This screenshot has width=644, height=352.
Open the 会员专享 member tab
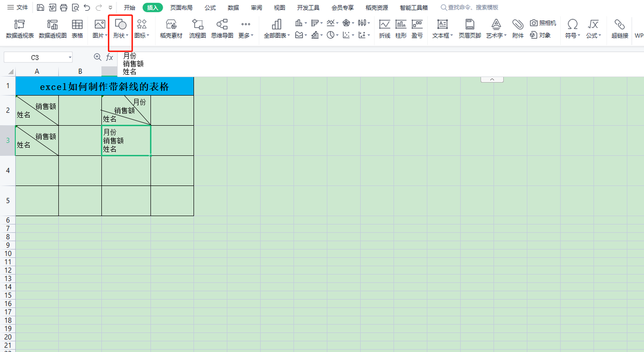[342, 8]
